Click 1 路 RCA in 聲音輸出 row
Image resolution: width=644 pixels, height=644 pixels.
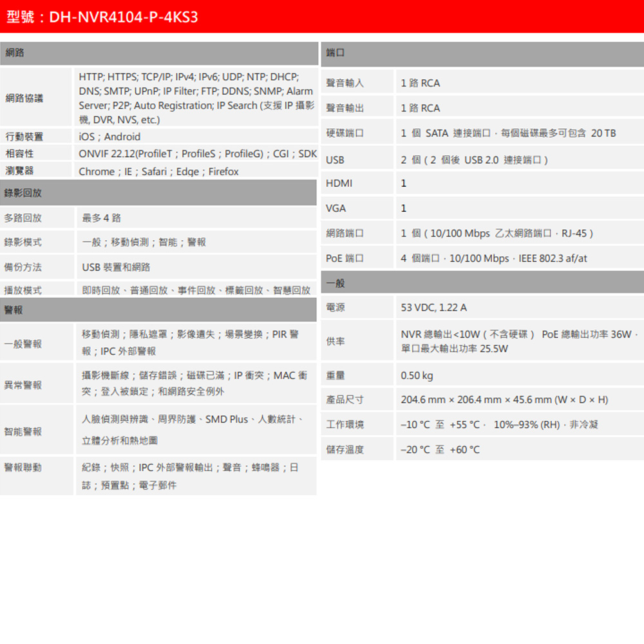(420, 108)
